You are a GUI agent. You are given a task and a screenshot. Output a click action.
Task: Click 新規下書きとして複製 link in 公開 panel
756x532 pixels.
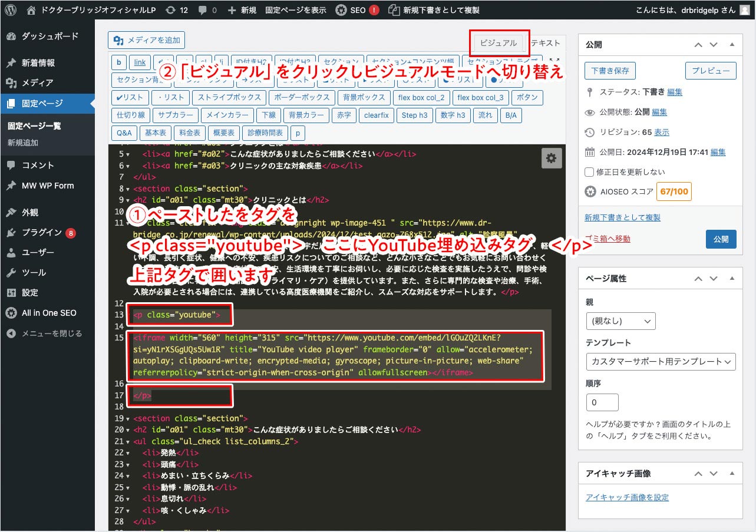pos(622,217)
